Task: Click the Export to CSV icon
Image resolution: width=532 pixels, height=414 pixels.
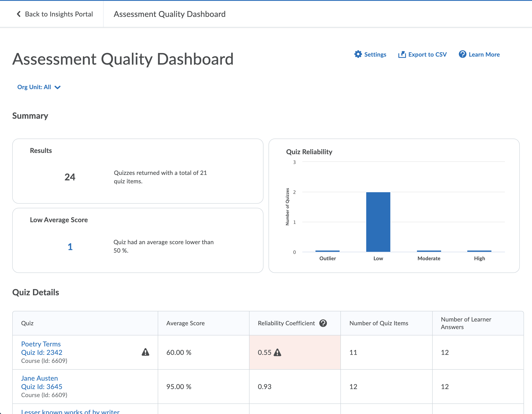Action: [x=402, y=54]
